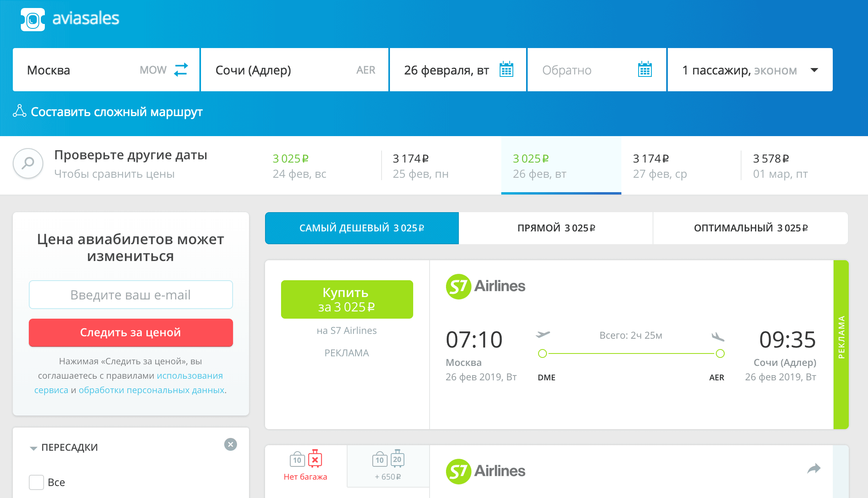
Task: Click the AER airport code under route line
Action: click(x=717, y=378)
